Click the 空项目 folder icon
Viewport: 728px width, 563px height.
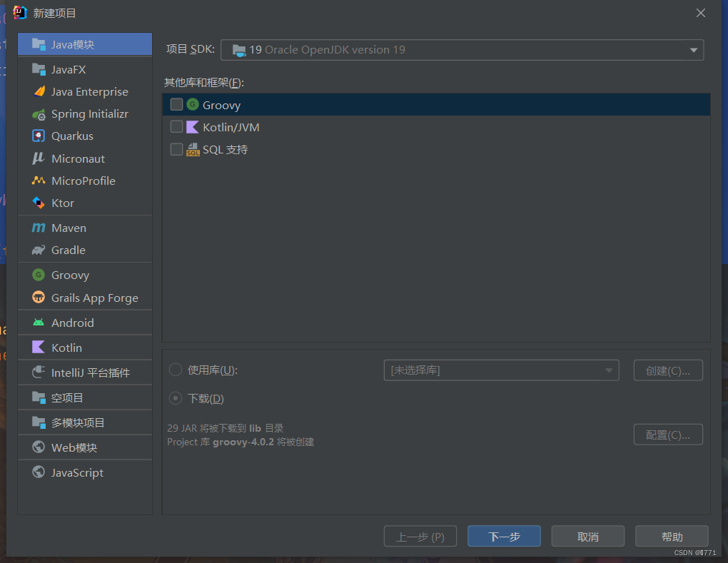click(x=39, y=397)
